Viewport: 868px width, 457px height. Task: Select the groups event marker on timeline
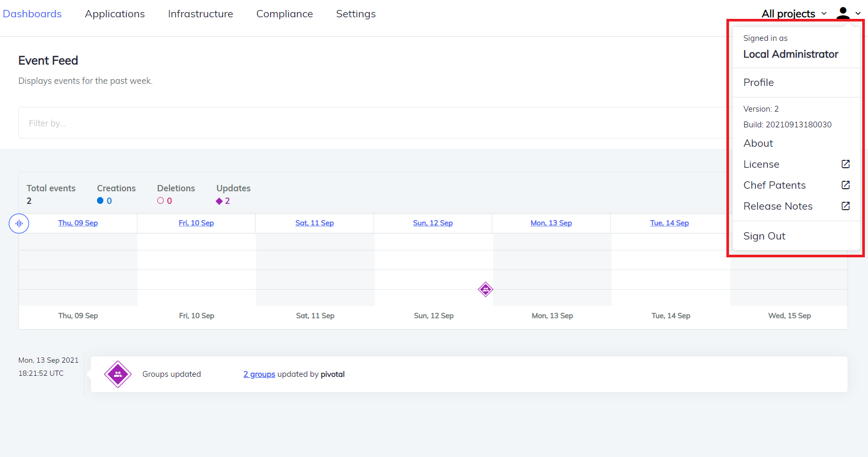(486, 289)
